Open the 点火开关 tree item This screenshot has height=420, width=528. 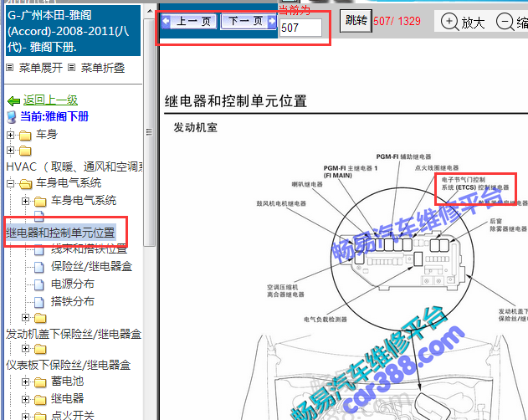click(x=73, y=415)
